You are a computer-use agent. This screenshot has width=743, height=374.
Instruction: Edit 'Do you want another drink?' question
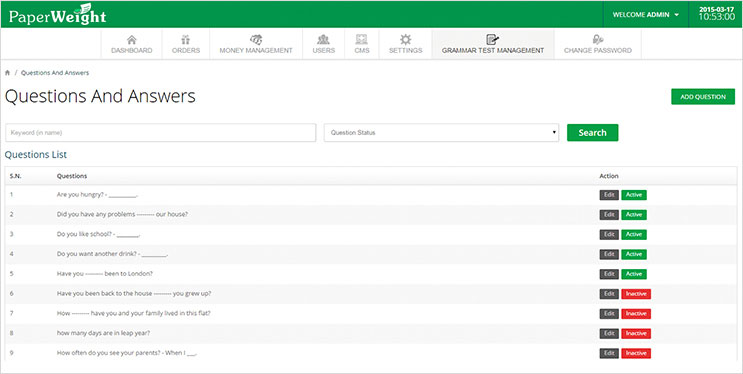pos(609,254)
